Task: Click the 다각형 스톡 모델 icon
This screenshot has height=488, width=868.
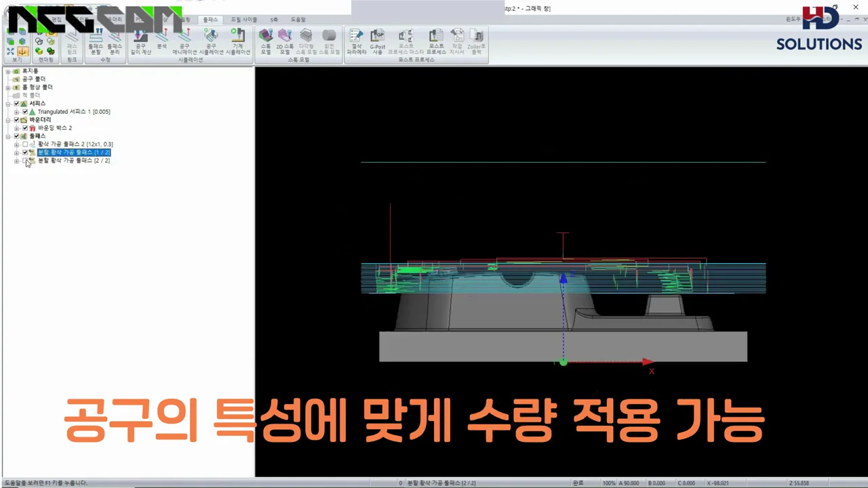Action: [x=307, y=40]
